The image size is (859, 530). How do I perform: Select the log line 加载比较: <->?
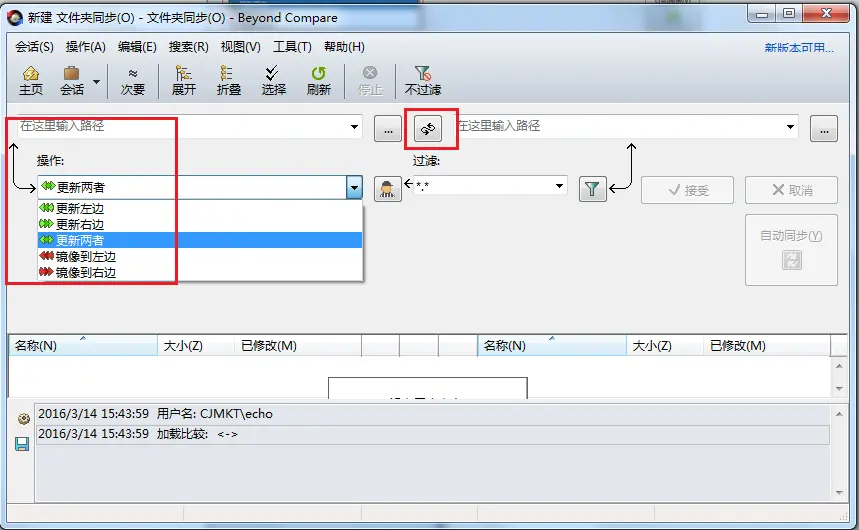pos(432,434)
